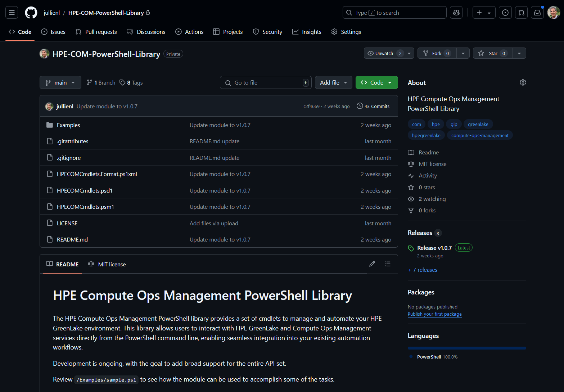Toggle Unwatch for this repository

point(384,53)
